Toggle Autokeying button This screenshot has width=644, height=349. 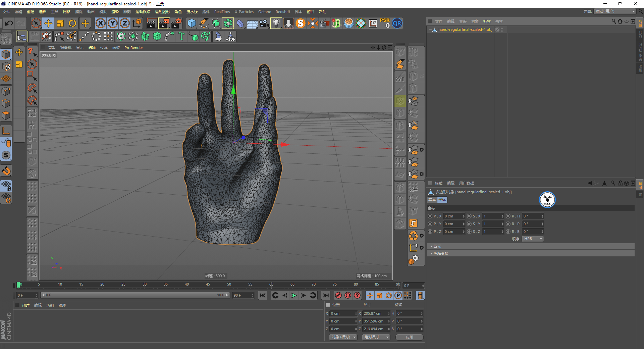tap(348, 295)
